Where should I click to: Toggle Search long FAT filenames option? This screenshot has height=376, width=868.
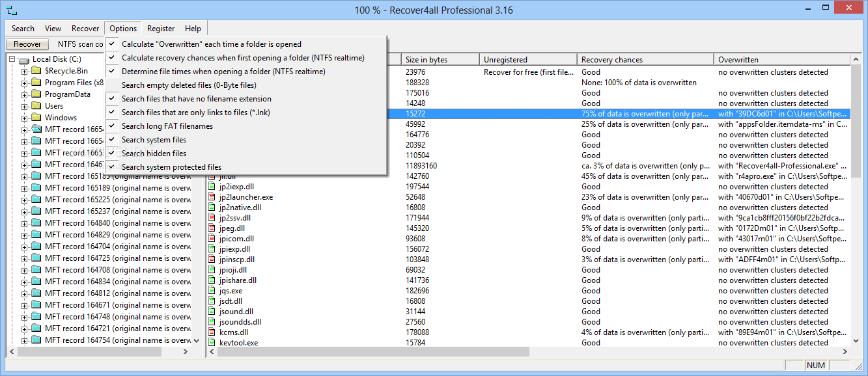(x=245, y=126)
